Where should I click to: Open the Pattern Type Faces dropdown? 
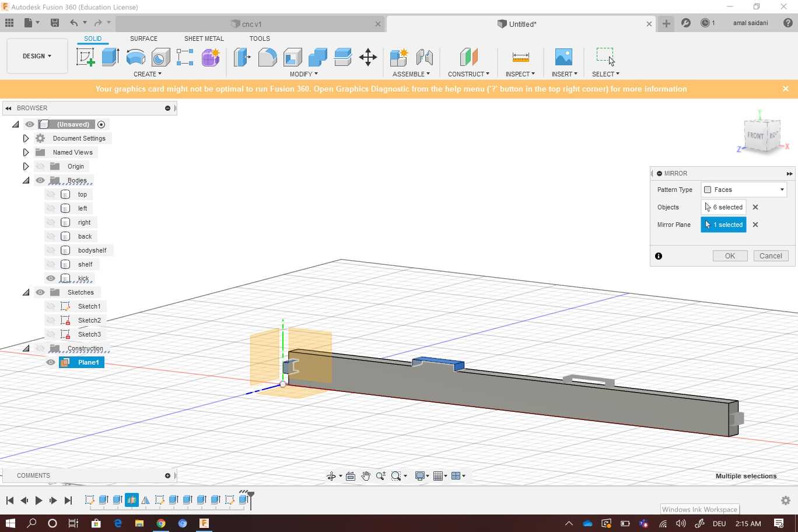pos(744,190)
